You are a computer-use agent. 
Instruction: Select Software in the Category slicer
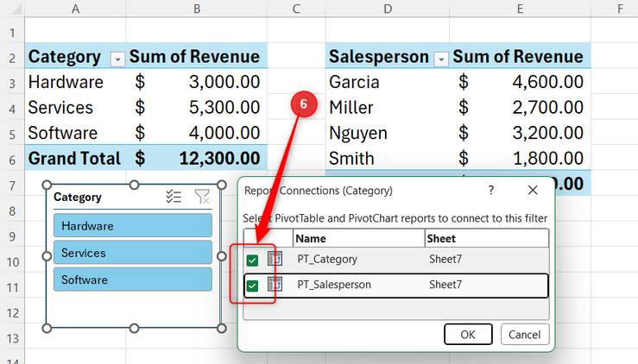coord(133,279)
